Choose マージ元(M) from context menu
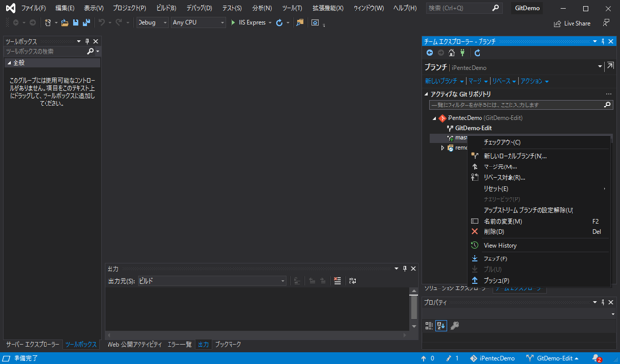Image resolution: width=620 pixels, height=364 pixels. pyautogui.click(x=539, y=167)
